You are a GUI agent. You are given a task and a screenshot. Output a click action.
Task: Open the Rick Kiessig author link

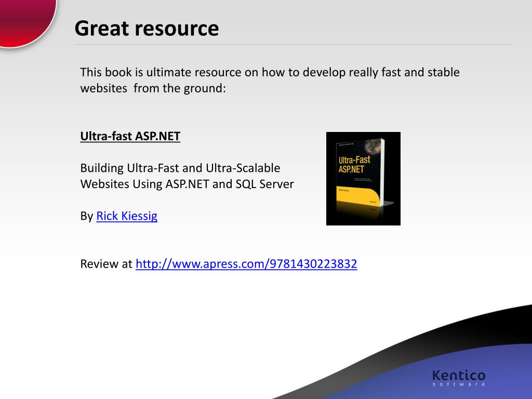[x=127, y=216]
